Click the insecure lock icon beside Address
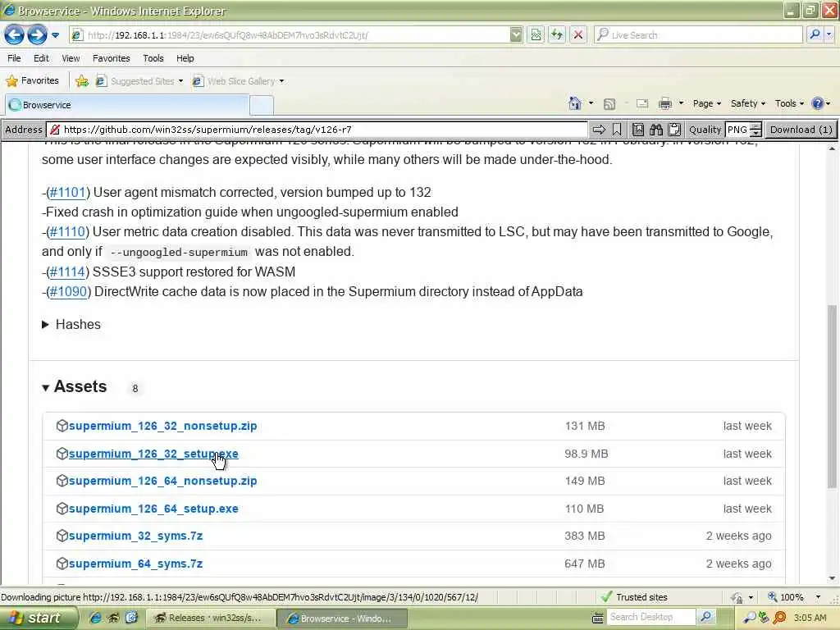Image resolution: width=840 pixels, height=630 pixels. click(55, 130)
